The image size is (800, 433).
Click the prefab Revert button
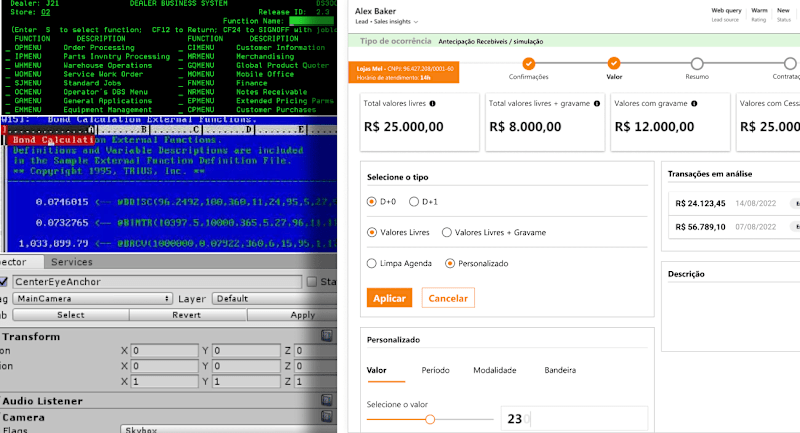[187, 315]
